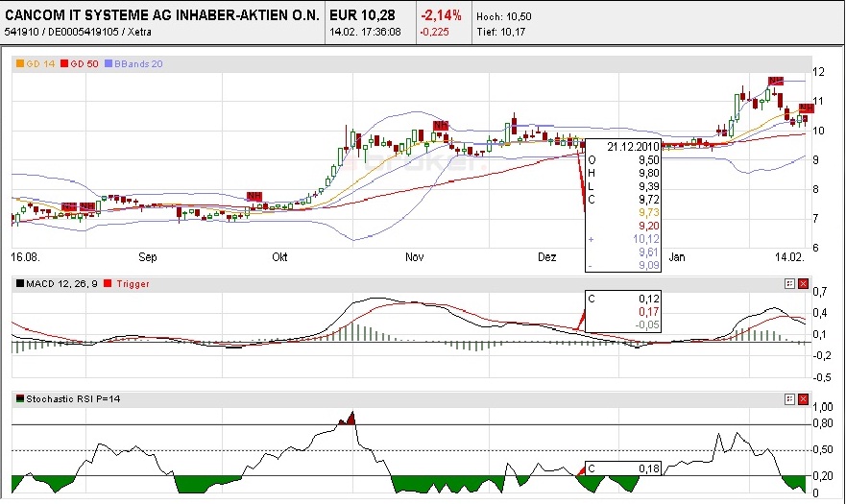Click the orange GD 14 legend swatch
Screen dimensions: 846x504
pos(20,63)
